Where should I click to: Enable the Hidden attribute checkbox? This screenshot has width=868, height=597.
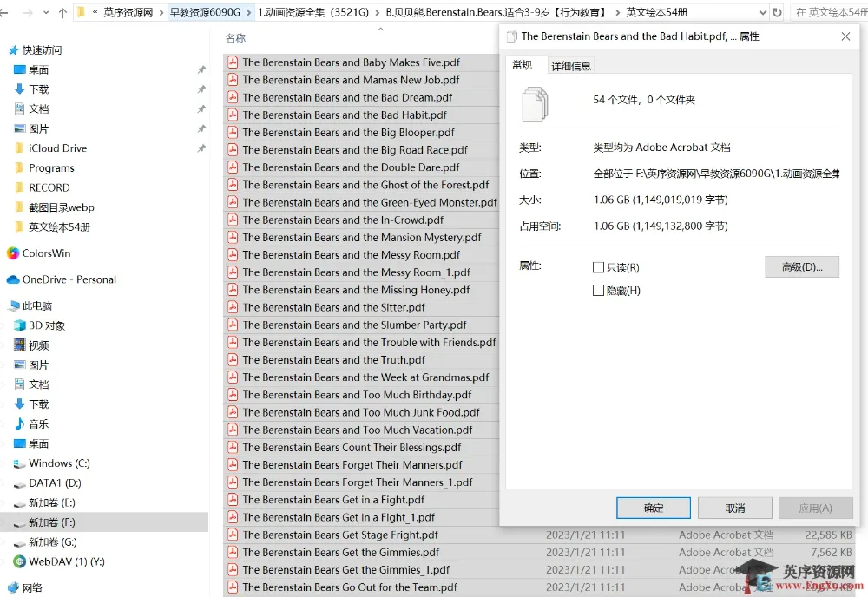point(598,291)
